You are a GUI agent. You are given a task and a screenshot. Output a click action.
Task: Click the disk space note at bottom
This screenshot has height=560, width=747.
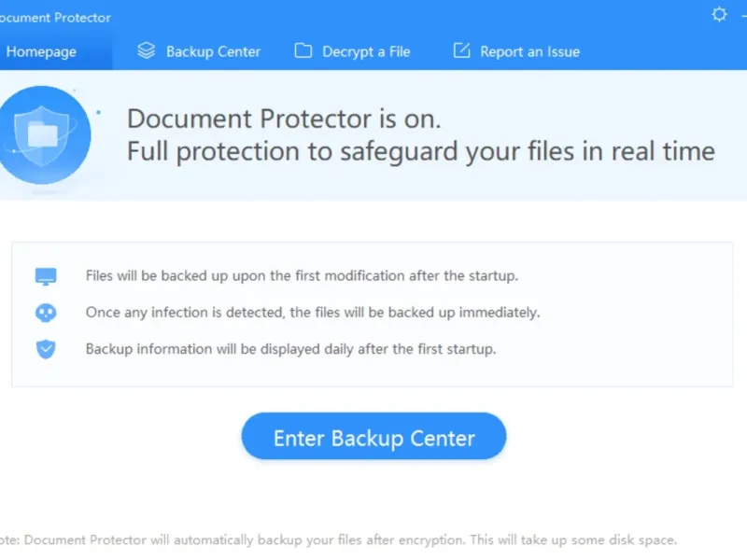pyautogui.click(x=340, y=540)
